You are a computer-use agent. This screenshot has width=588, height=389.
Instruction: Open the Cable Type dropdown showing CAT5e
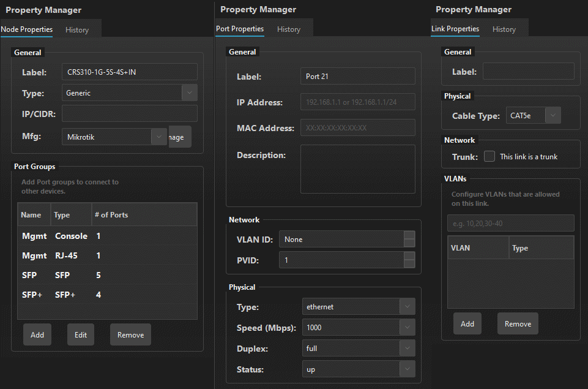point(553,116)
